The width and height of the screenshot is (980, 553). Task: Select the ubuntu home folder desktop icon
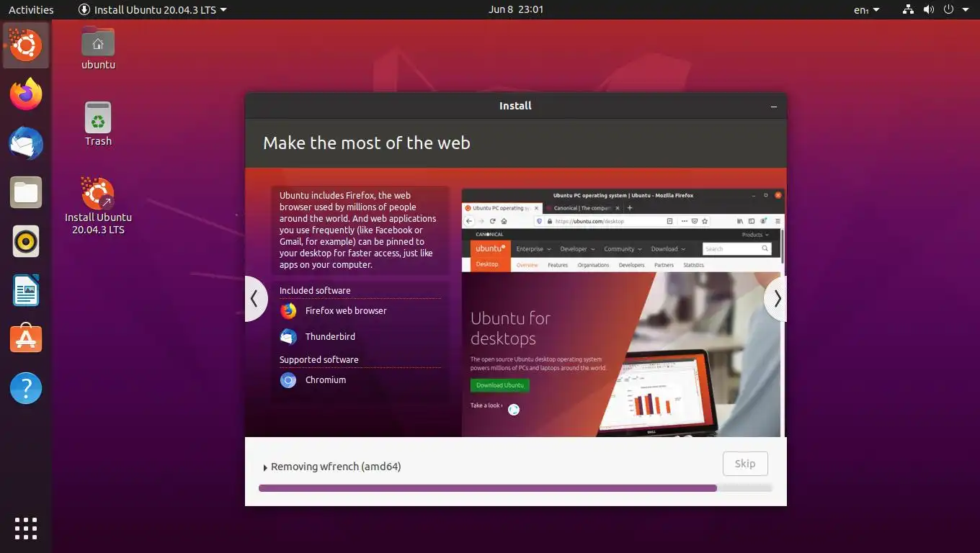pos(98,48)
